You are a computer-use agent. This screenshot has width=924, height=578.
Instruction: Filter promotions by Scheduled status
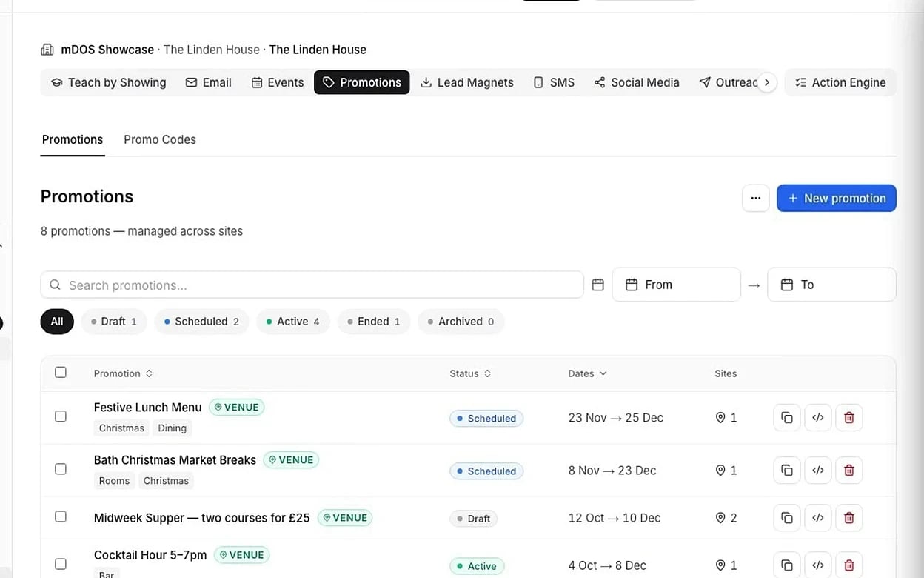201,322
